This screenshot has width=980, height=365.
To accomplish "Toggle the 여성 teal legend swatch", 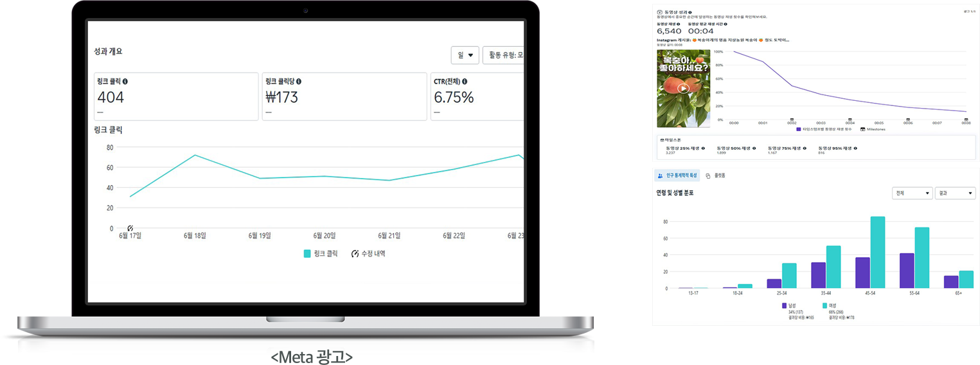I will tap(825, 306).
